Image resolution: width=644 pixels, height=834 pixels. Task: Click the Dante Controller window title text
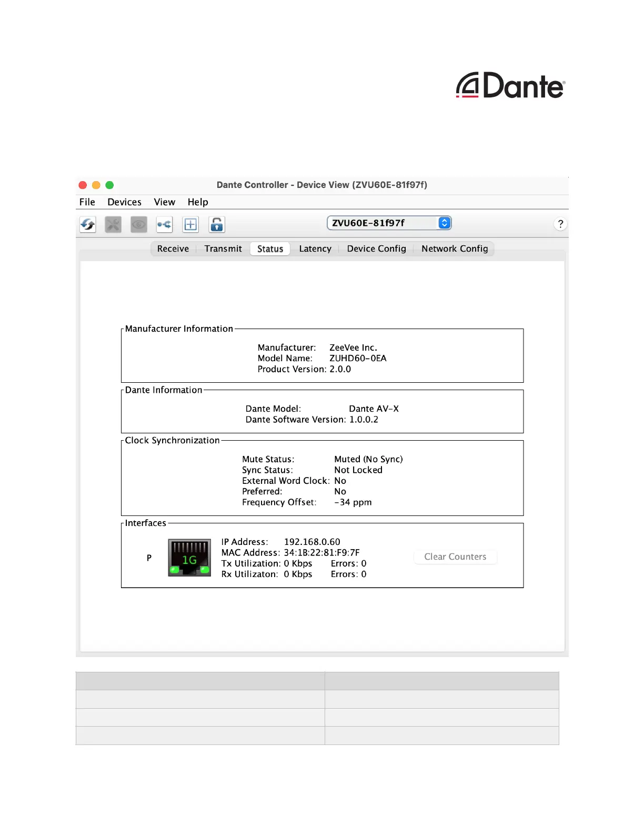click(321, 185)
